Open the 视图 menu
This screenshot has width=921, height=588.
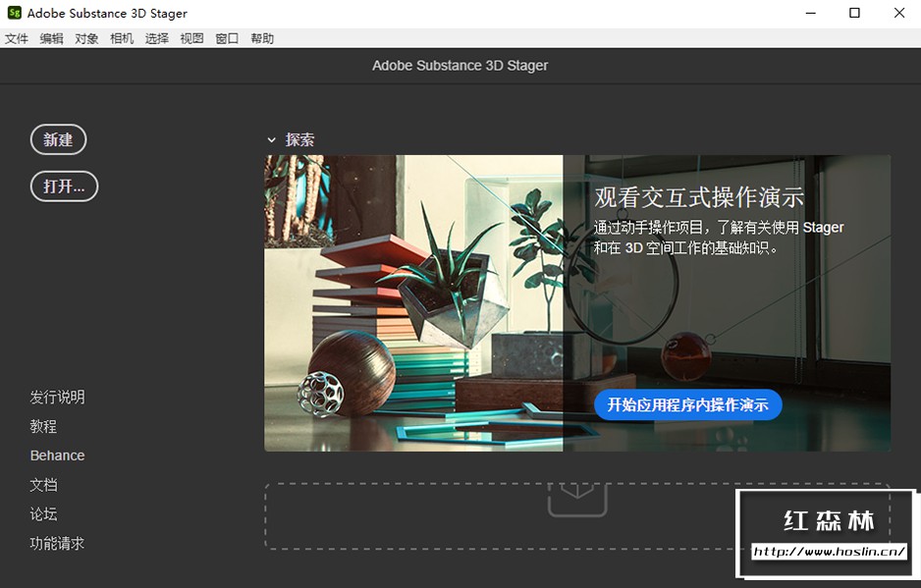coord(192,38)
